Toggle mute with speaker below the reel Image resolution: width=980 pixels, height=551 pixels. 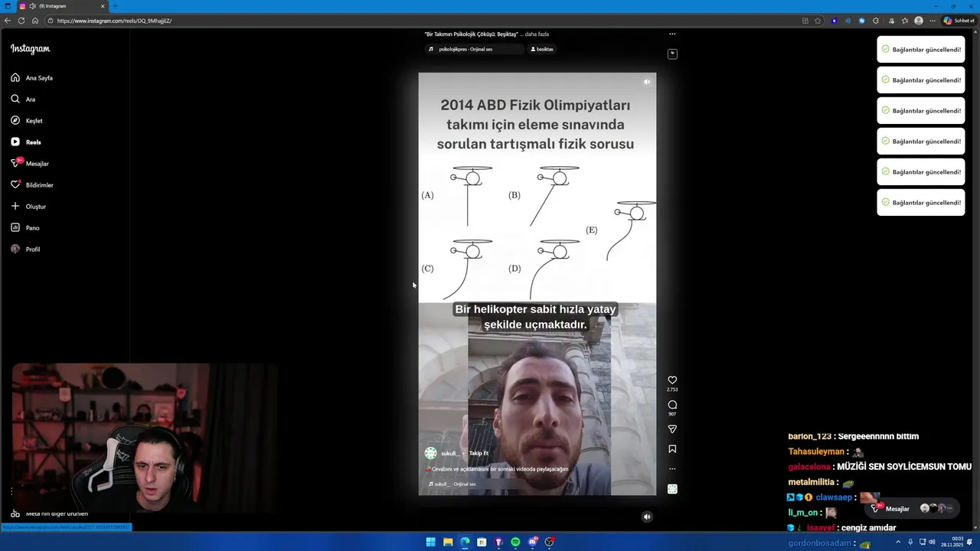tap(646, 517)
